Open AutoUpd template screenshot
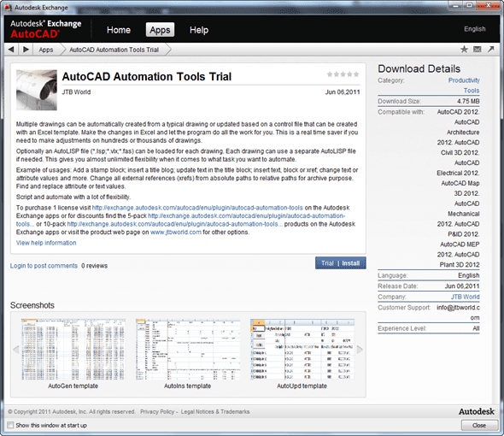 click(x=302, y=350)
